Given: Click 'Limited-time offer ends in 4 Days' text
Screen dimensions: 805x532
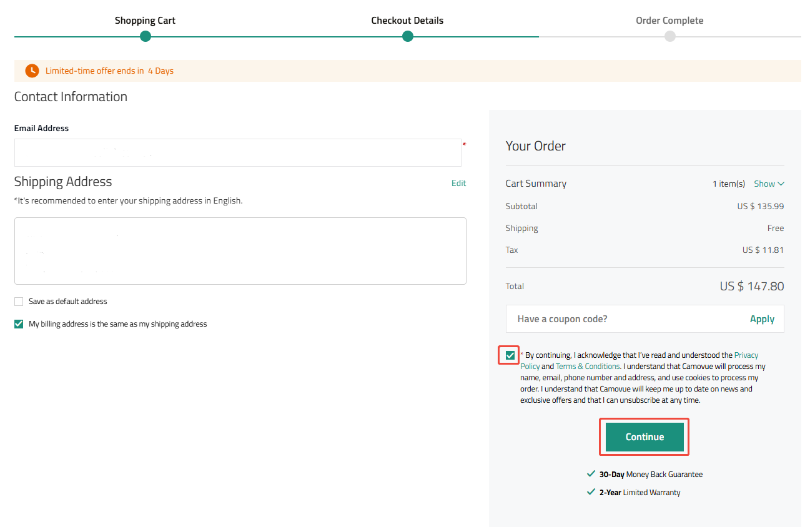Looking at the screenshot, I should point(109,71).
